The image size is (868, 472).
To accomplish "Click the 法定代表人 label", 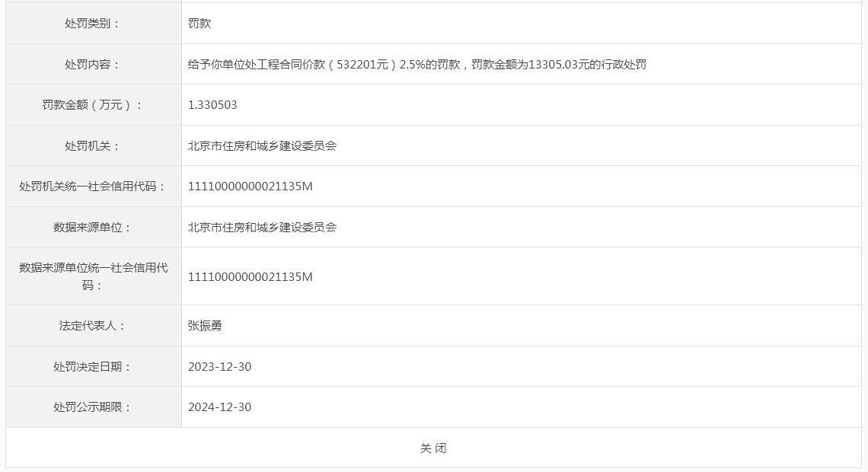I will 92,325.
